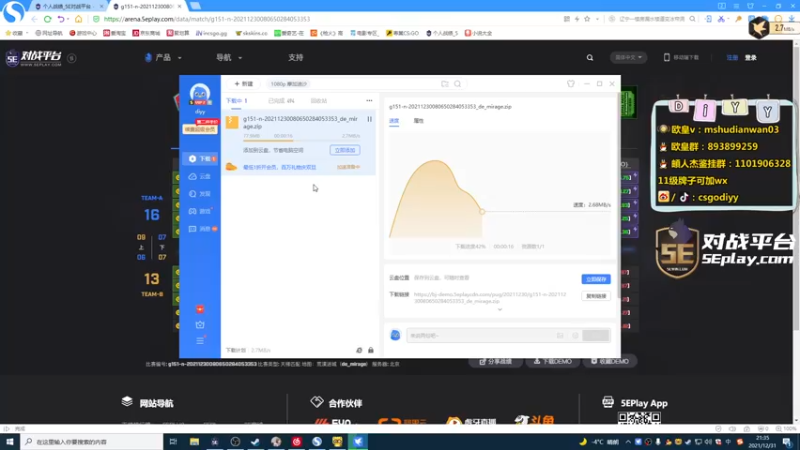Open the skin (shirt) icon in download manager
The width and height of the screenshot is (800, 450).
click(x=570, y=84)
